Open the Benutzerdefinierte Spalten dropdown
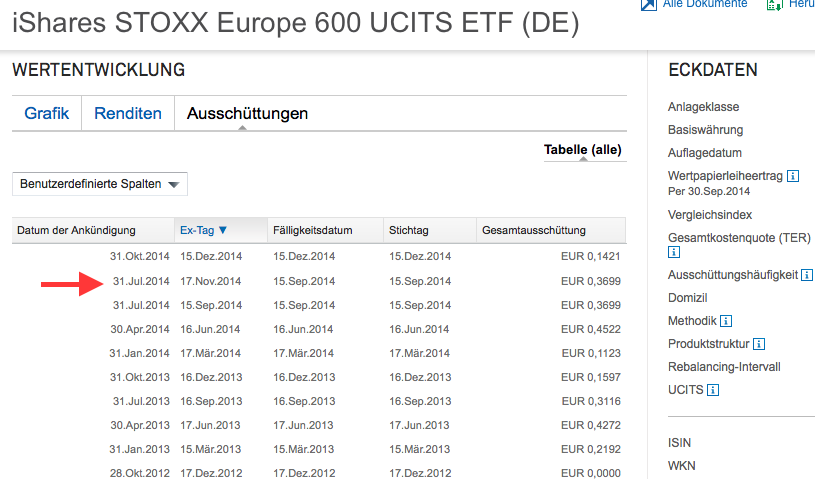 [100, 184]
